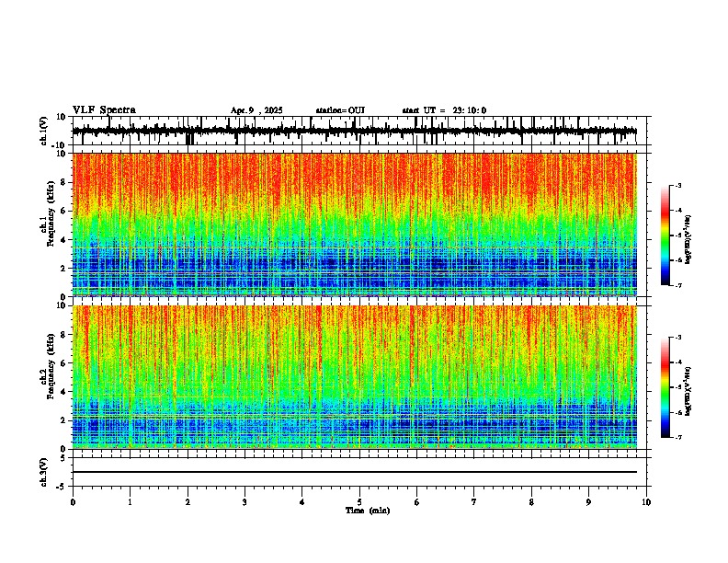Click the "ch.3(V)" axis label
This screenshot has width=728, height=563.
click(44, 472)
